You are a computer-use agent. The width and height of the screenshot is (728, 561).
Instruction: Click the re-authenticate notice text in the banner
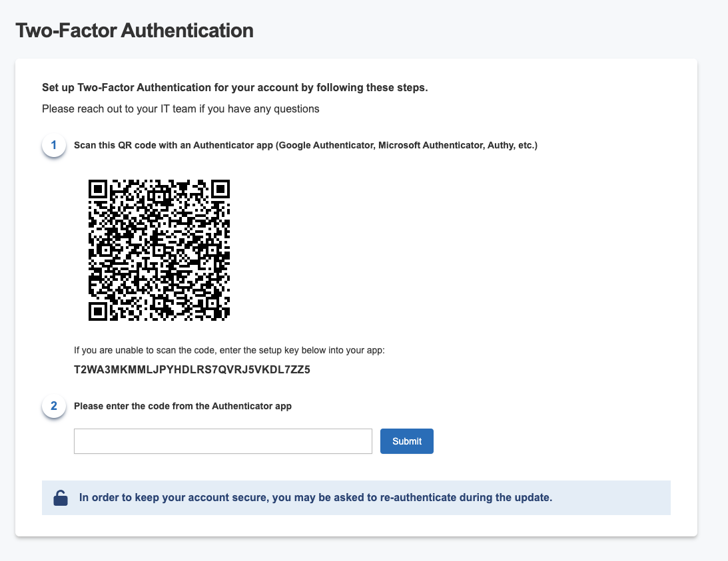(316, 497)
